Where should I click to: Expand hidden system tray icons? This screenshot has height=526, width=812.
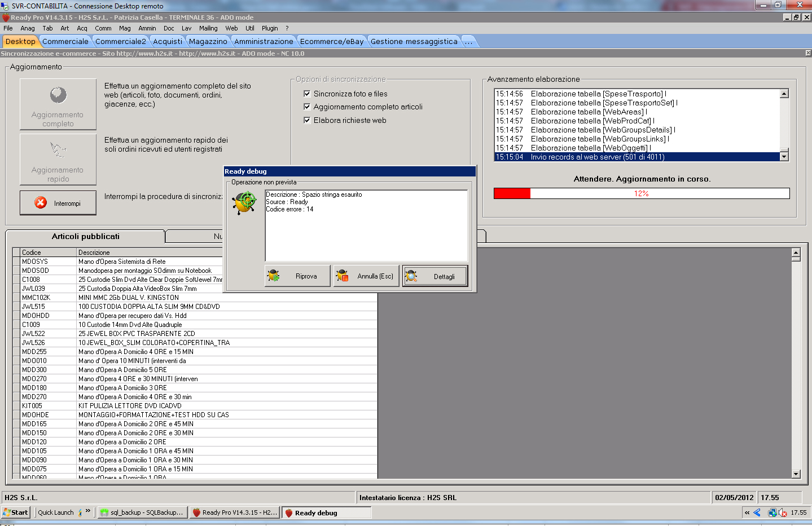[747, 512]
